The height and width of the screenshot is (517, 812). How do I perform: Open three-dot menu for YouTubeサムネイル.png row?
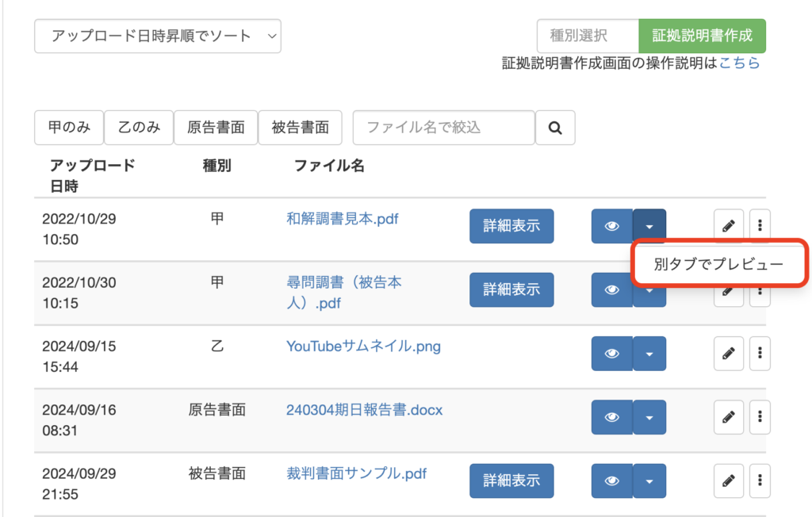760,354
